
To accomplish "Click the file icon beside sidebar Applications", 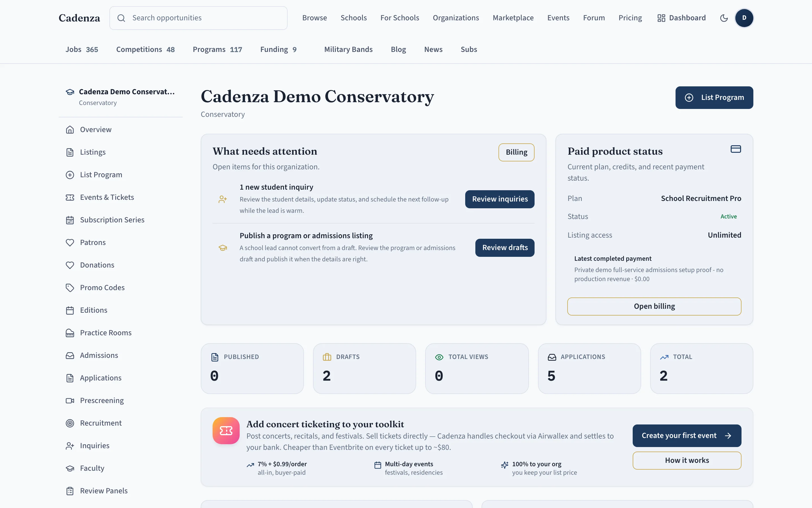I will 70,378.
